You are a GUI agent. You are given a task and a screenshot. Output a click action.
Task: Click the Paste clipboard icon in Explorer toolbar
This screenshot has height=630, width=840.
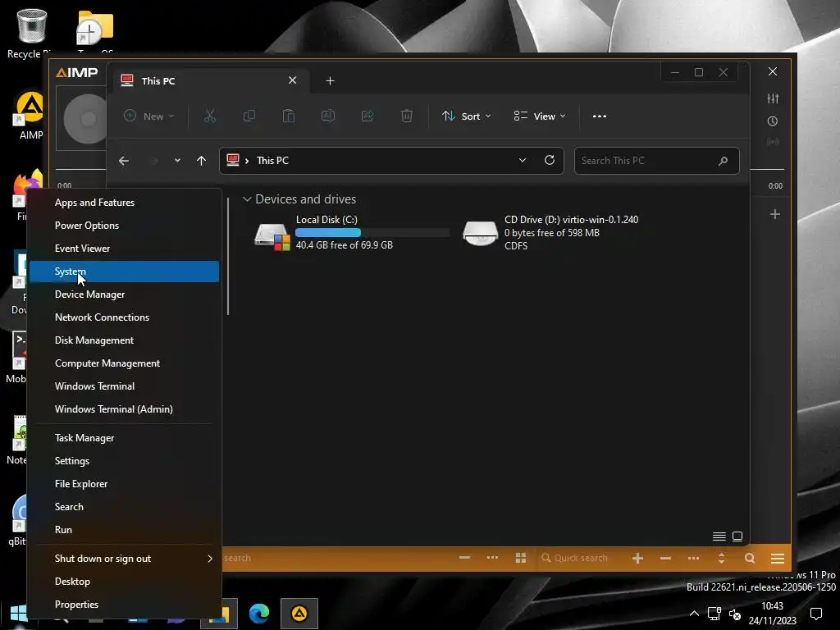289,116
